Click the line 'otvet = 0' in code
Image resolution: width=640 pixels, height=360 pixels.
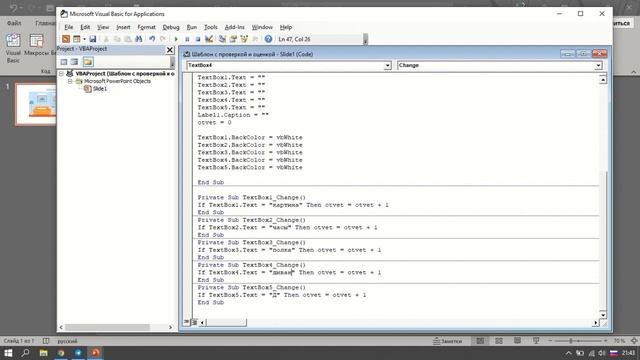(214, 122)
